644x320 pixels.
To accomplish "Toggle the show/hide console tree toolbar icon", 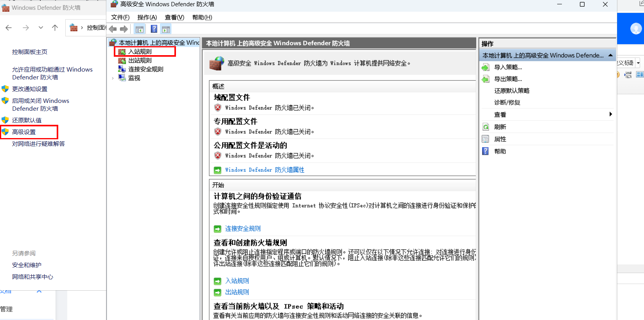I will [x=140, y=29].
